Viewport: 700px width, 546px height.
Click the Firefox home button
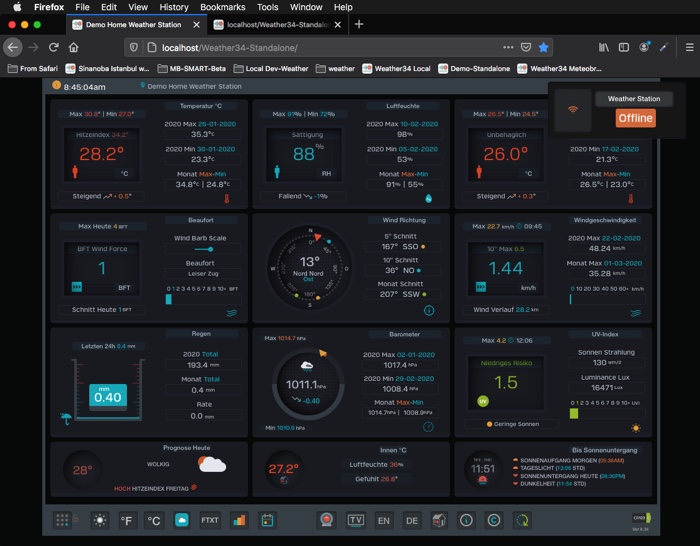(x=74, y=47)
